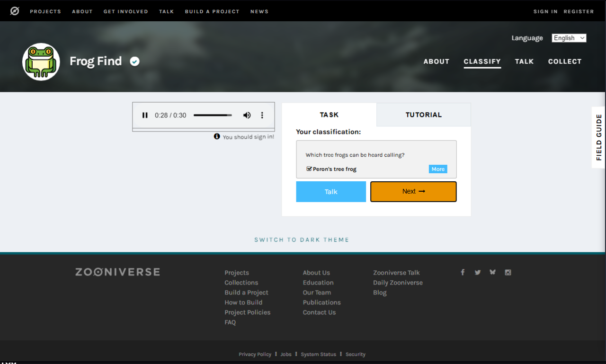Open the project Talk tab

click(524, 62)
